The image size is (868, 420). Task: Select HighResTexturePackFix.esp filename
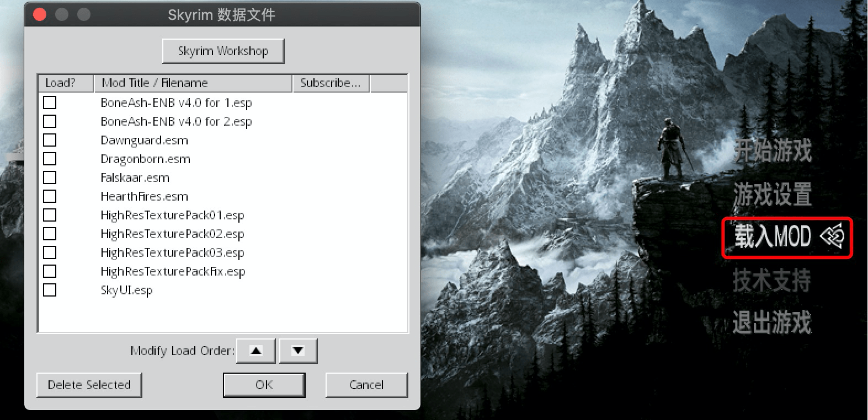point(173,272)
